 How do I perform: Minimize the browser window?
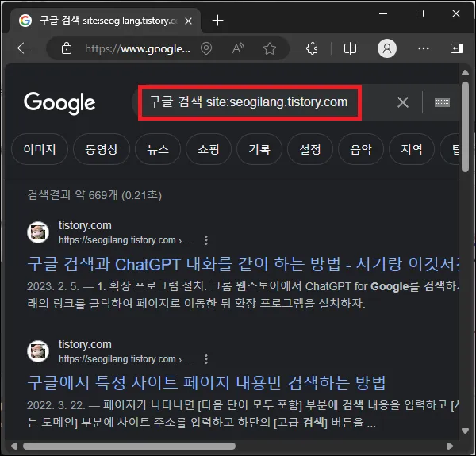[x=383, y=13]
